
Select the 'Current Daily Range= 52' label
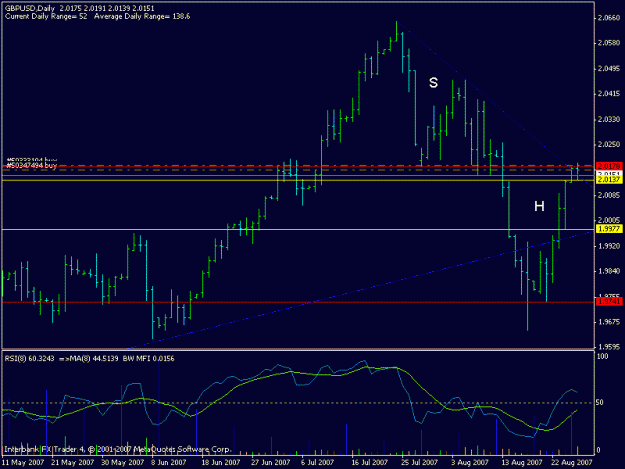pos(46,16)
